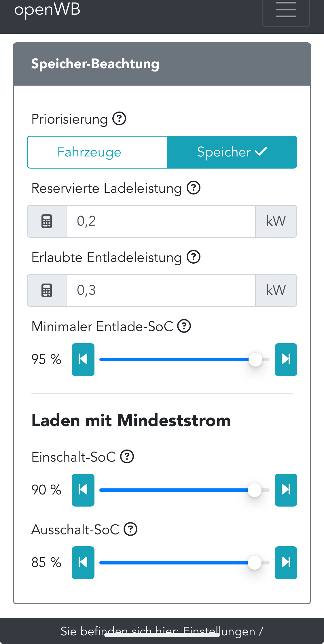
Task: Show help for Ausschalt-SoC
Action: (130, 529)
